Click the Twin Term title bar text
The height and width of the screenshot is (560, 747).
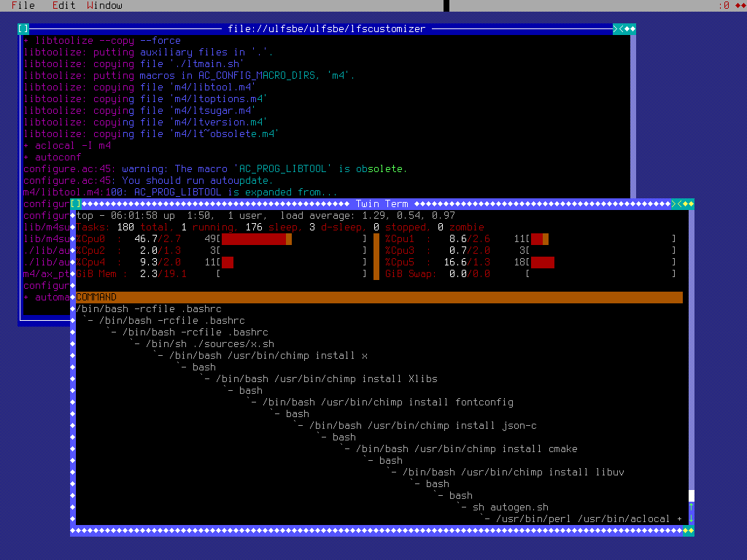click(382, 203)
